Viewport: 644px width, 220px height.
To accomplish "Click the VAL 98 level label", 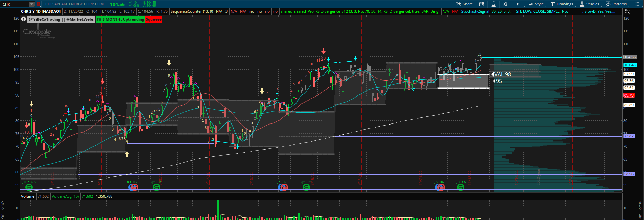I will [502, 74].
